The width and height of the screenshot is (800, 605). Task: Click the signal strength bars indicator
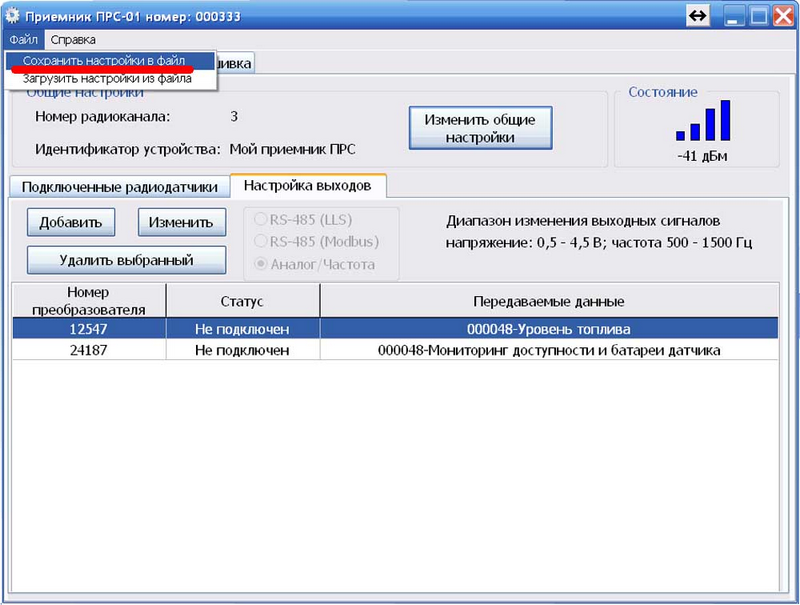703,120
